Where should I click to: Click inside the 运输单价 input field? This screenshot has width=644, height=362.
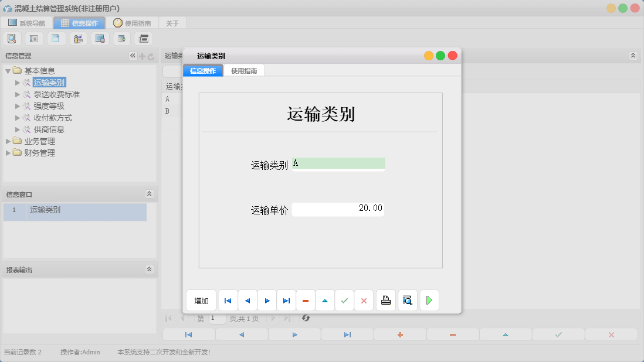coord(338,209)
